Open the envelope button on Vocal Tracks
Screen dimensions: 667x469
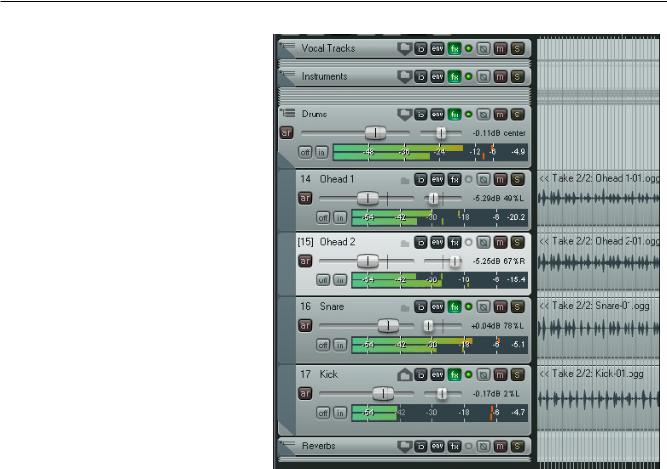[x=437, y=49]
